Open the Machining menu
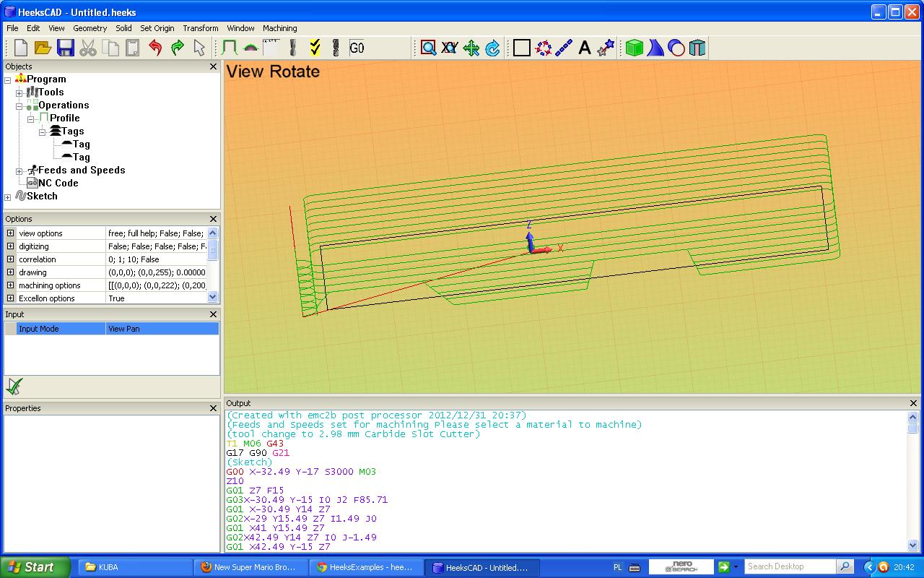Viewport: 924px width, 578px height. click(x=279, y=28)
